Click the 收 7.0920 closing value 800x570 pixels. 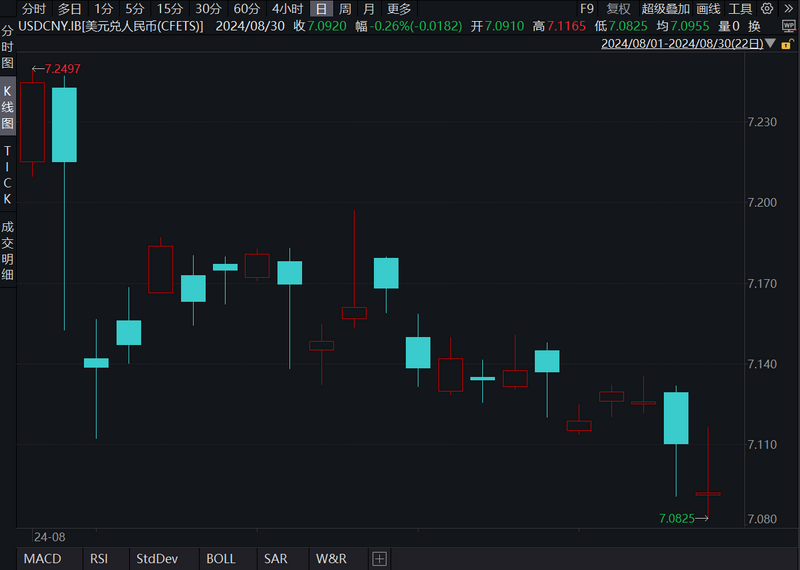click(x=320, y=26)
